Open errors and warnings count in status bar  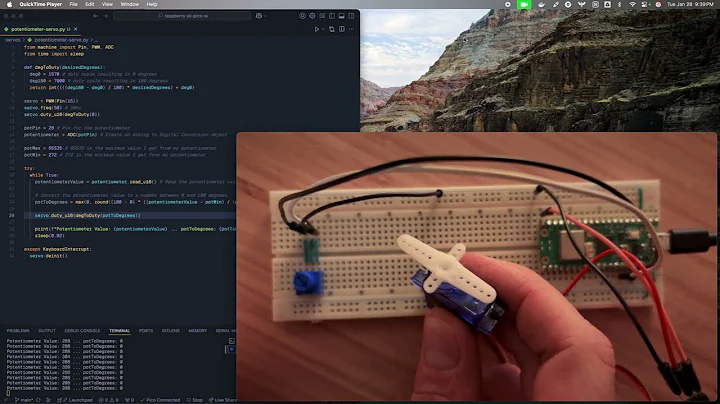tap(108, 400)
